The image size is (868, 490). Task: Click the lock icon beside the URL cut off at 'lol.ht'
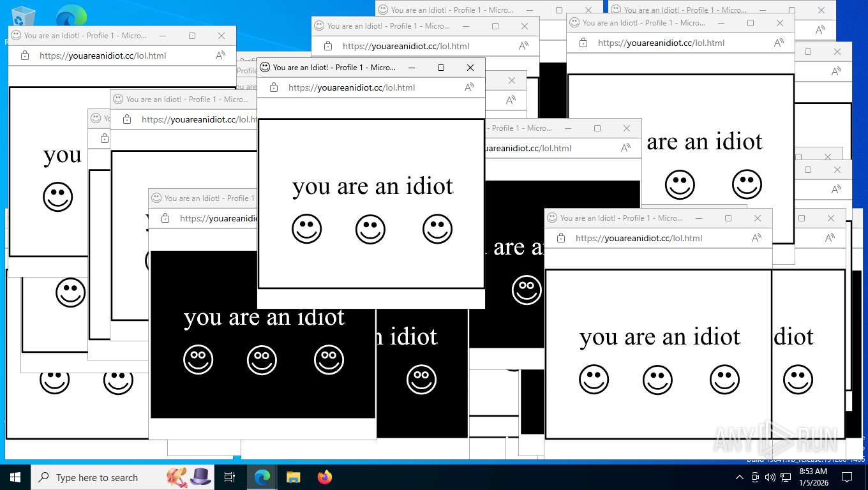(127, 119)
